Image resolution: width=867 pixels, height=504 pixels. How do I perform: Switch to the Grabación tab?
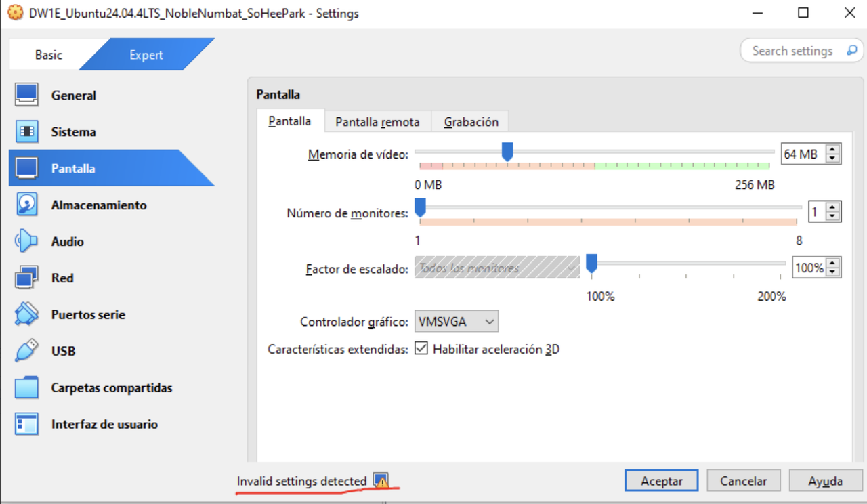469,121
